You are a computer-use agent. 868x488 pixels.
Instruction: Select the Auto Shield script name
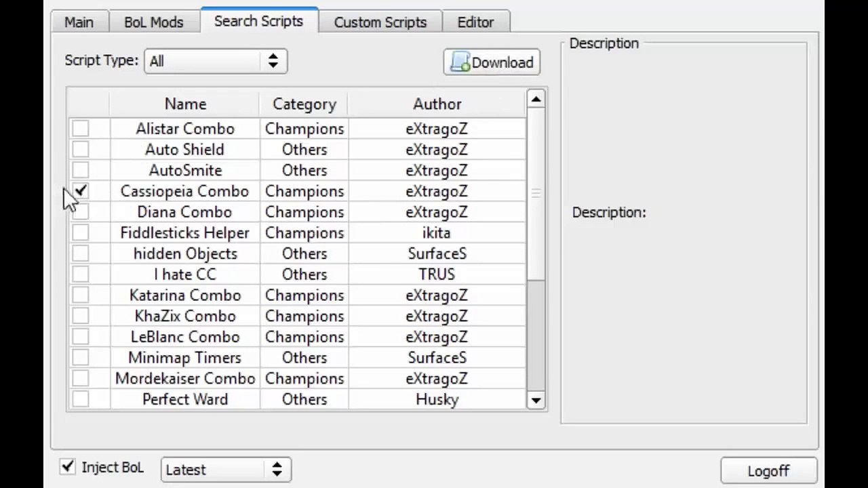(x=184, y=149)
